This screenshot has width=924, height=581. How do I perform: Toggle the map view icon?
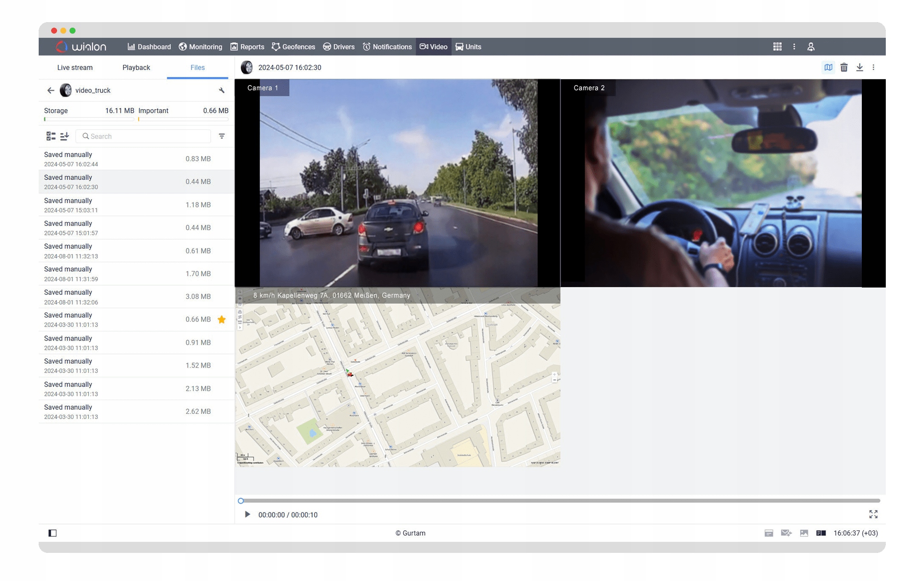click(828, 68)
